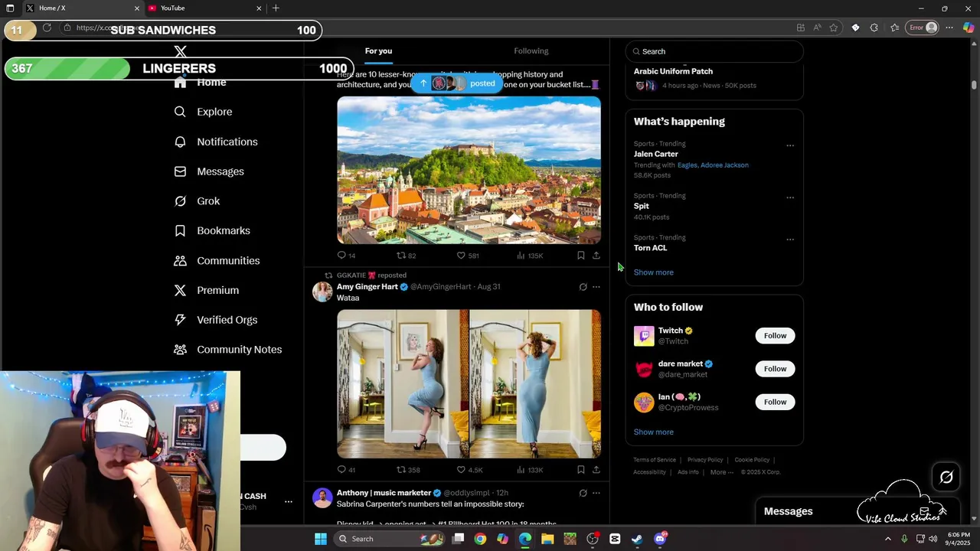Image resolution: width=980 pixels, height=551 pixels.
Task: Share the Amy Ginger Hart post
Action: pos(596,470)
